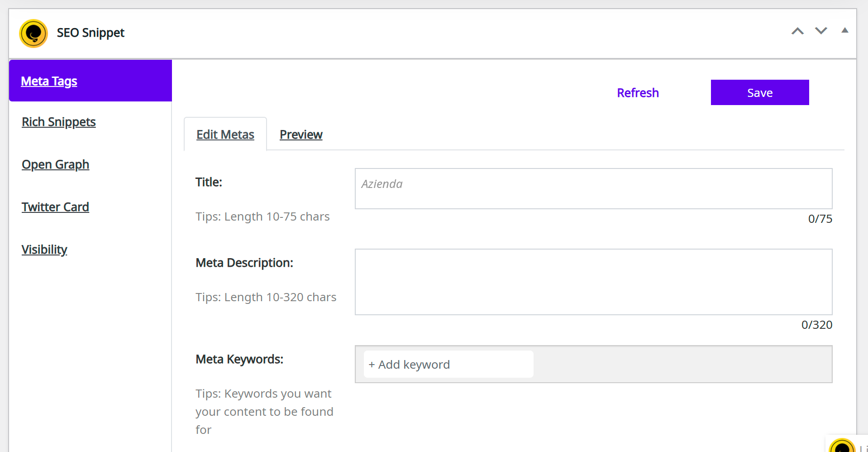Viewport: 868px width, 452px height.
Task: Click into the Meta Description text area
Action: 593,282
